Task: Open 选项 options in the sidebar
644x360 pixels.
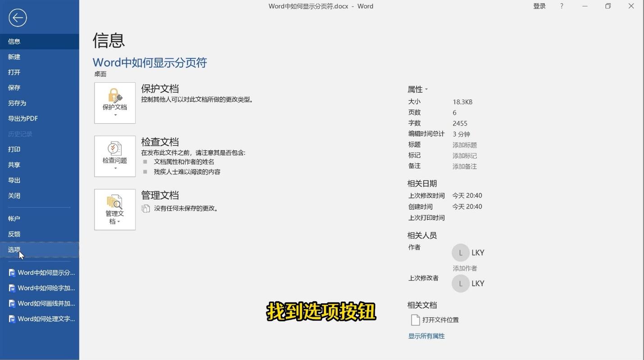Action: tap(40, 250)
